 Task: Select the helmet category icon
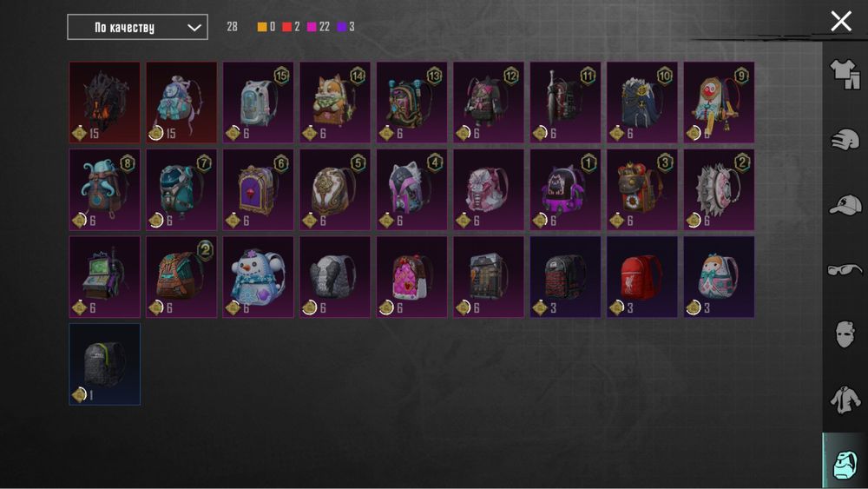tap(845, 140)
